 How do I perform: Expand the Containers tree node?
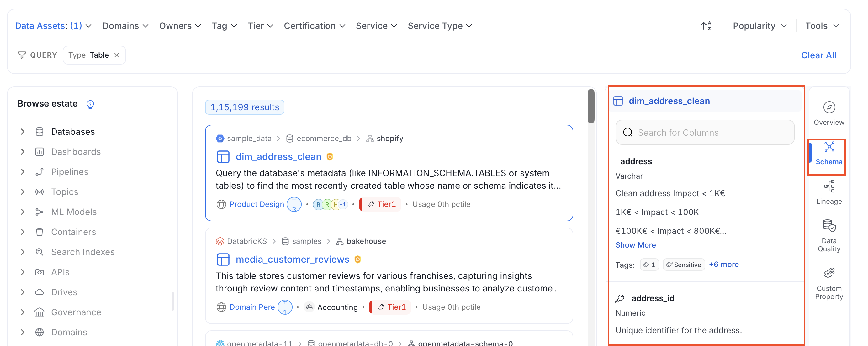point(23,232)
